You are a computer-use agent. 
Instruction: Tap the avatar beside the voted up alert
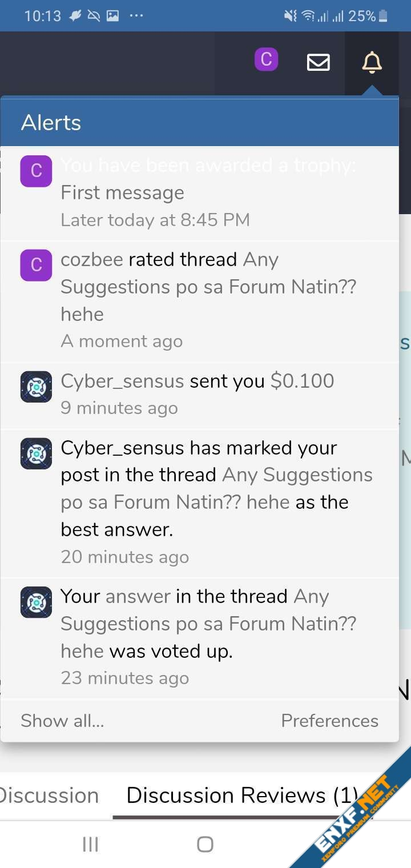click(x=36, y=602)
